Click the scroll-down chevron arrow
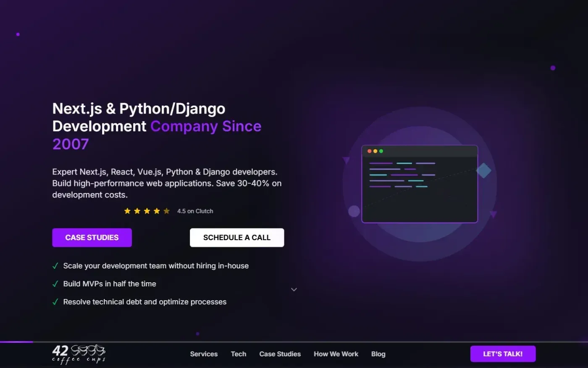 click(294, 289)
